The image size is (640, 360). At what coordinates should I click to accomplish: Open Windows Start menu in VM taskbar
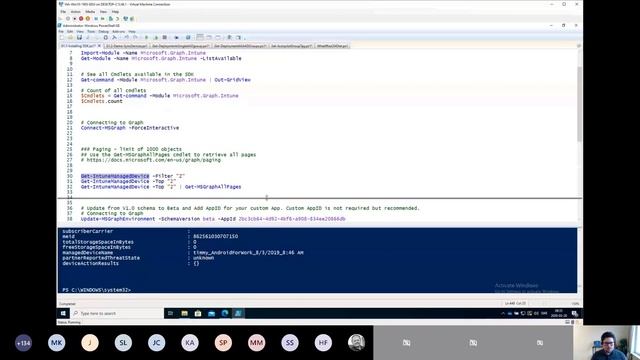[x=63, y=313]
